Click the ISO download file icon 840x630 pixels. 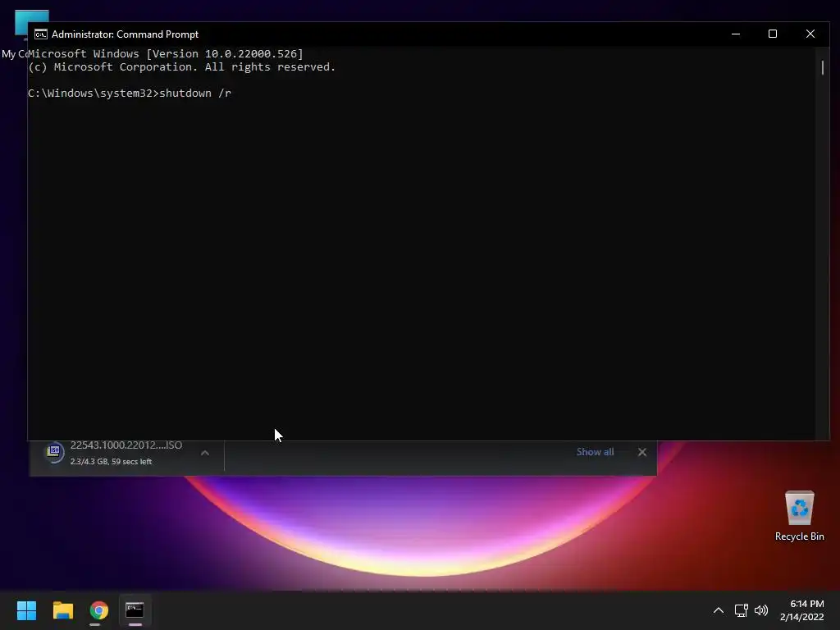pyautogui.click(x=54, y=452)
